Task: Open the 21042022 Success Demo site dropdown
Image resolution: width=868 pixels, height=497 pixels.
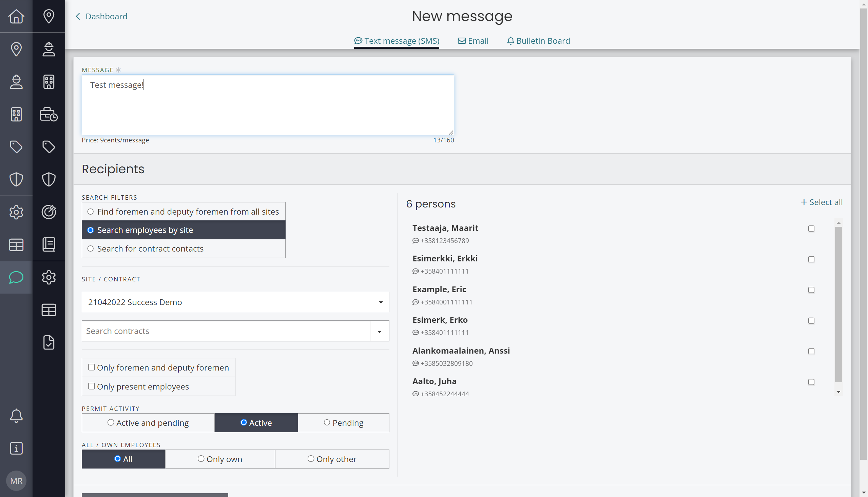Action: click(x=235, y=302)
